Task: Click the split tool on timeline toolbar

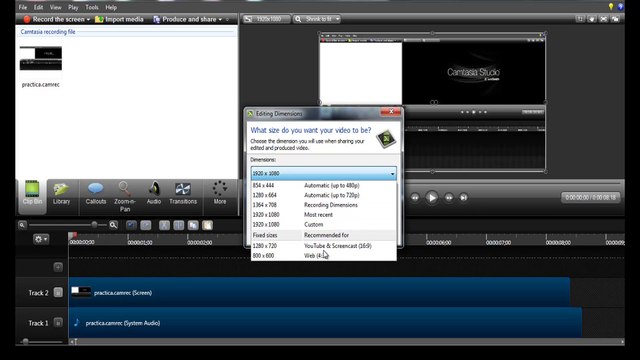Action: coord(178,225)
